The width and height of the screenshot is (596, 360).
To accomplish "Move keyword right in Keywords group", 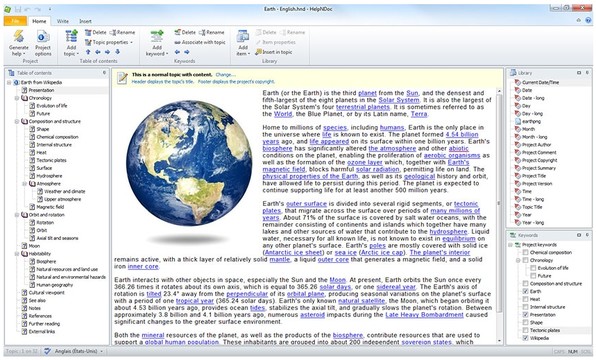I will click(187, 52).
